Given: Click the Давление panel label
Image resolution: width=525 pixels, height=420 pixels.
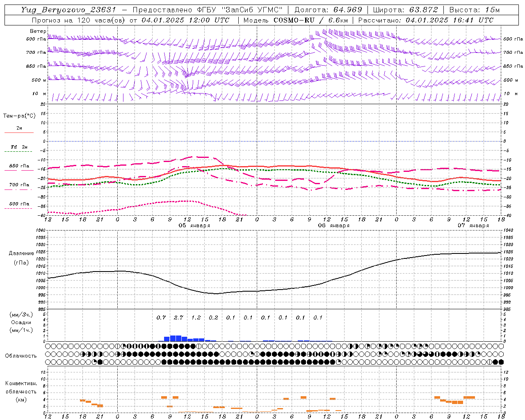Looking at the screenshot, I should (x=21, y=253).
